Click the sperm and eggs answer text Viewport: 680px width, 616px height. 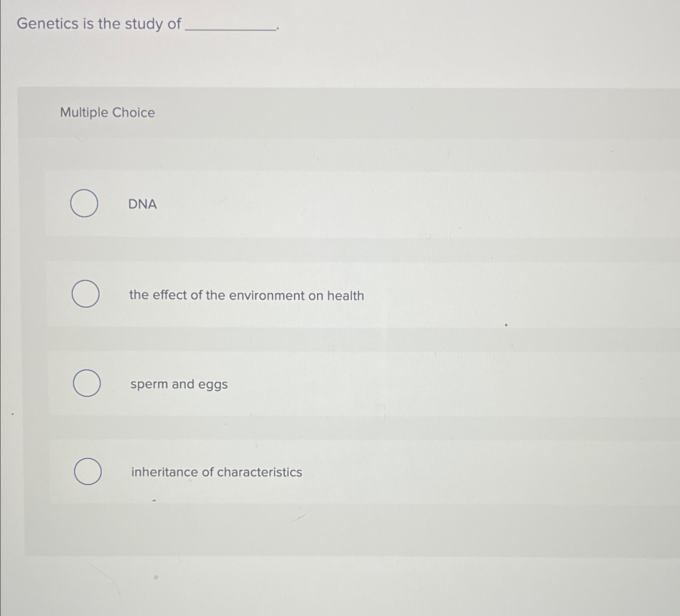pos(179,384)
